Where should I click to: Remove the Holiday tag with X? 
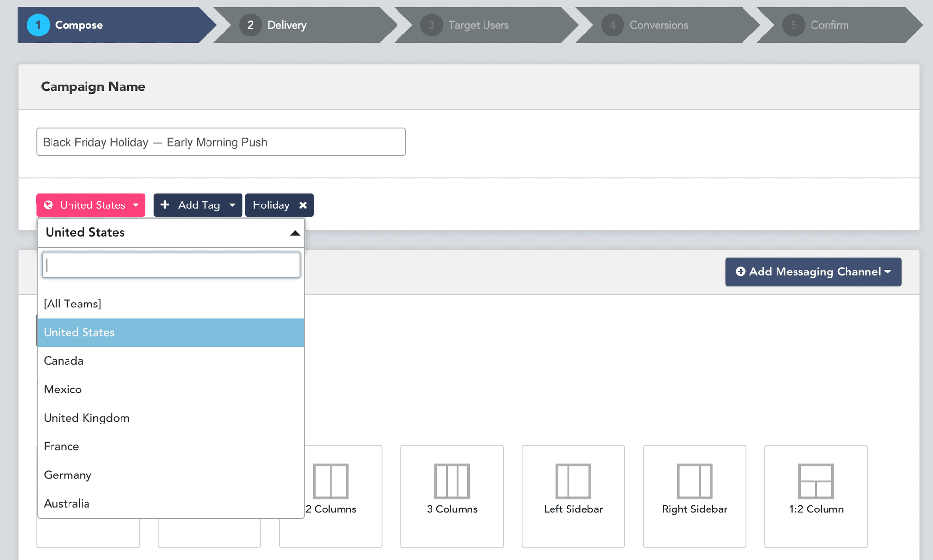click(x=303, y=205)
